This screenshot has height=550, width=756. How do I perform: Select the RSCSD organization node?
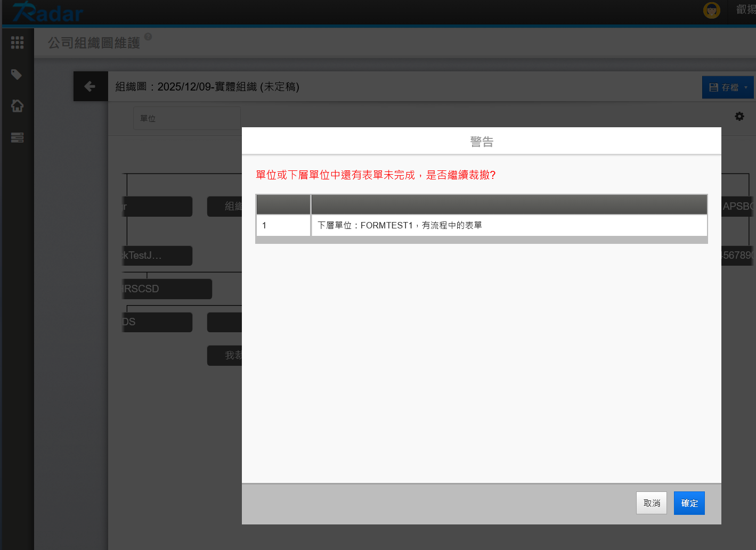pyautogui.click(x=166, y=289)
